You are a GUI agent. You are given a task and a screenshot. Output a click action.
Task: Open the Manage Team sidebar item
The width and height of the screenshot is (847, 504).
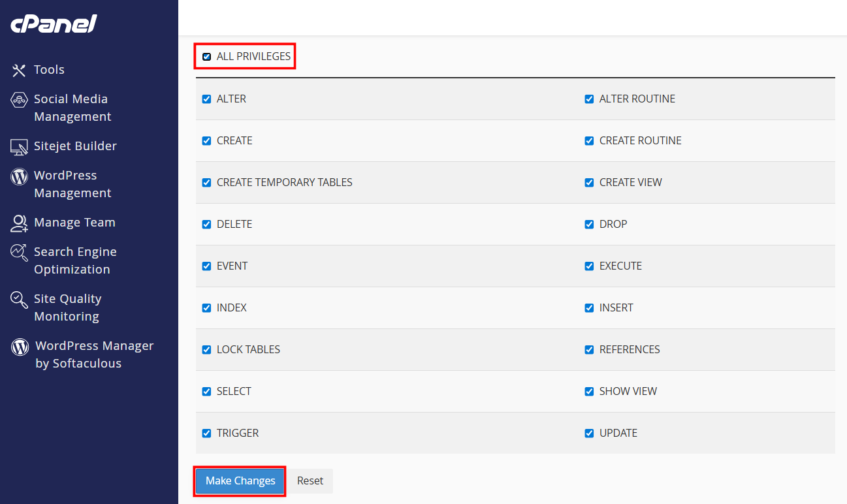(74, 223)
